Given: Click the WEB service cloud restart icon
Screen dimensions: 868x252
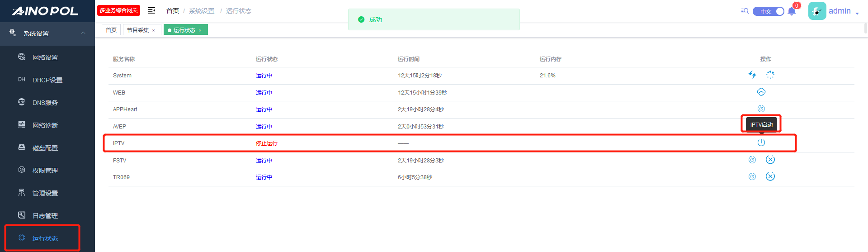Looking at the screenshot, I should (x=761, y=92).
